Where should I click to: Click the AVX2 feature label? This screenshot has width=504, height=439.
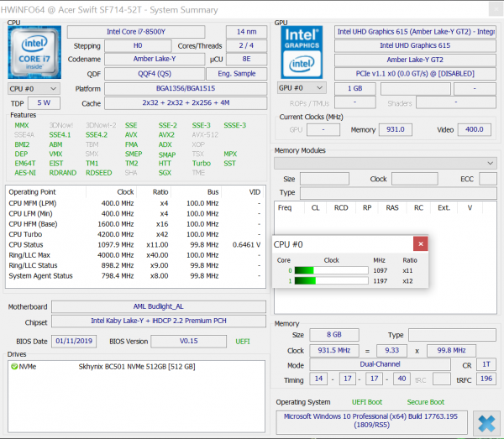(x=166, y=135)
